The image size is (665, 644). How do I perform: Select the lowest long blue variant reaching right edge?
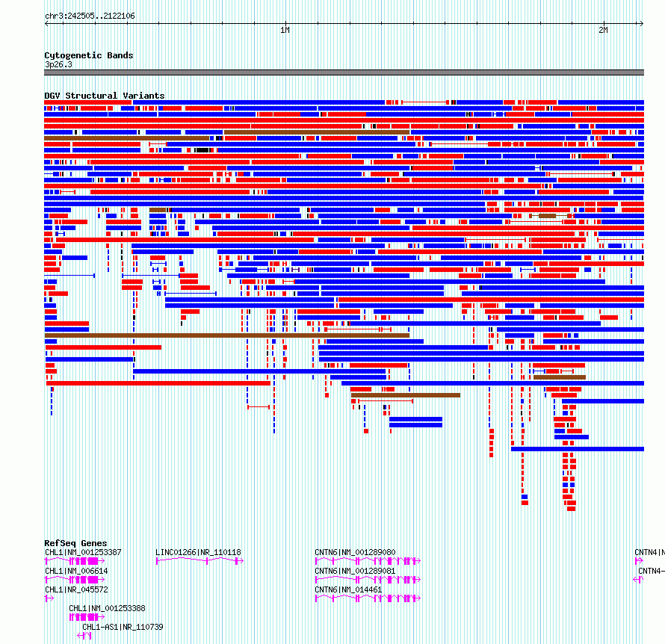pos(578,449)
